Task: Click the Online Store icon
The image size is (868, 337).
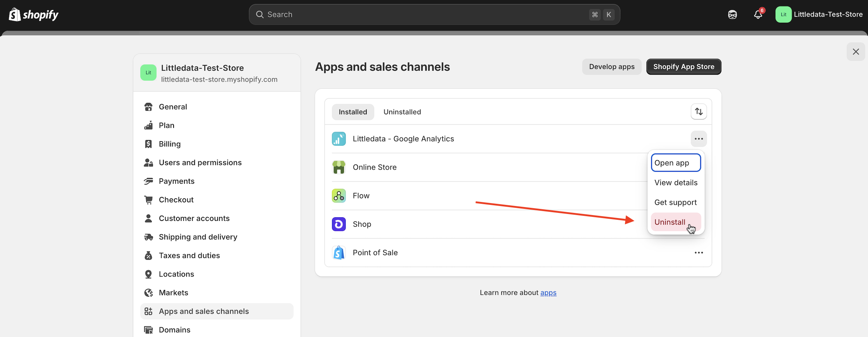Action: [x=339, y=167]
